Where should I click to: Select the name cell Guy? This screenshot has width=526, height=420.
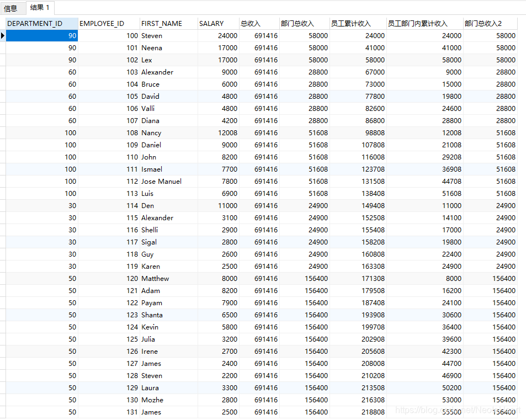pos(169,254)
